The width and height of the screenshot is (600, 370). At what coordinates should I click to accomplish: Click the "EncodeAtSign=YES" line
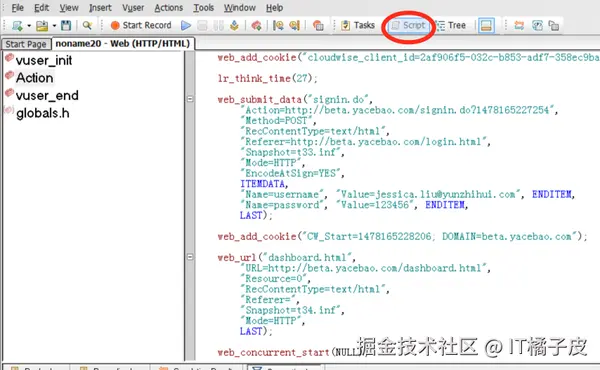click(292, 173)
